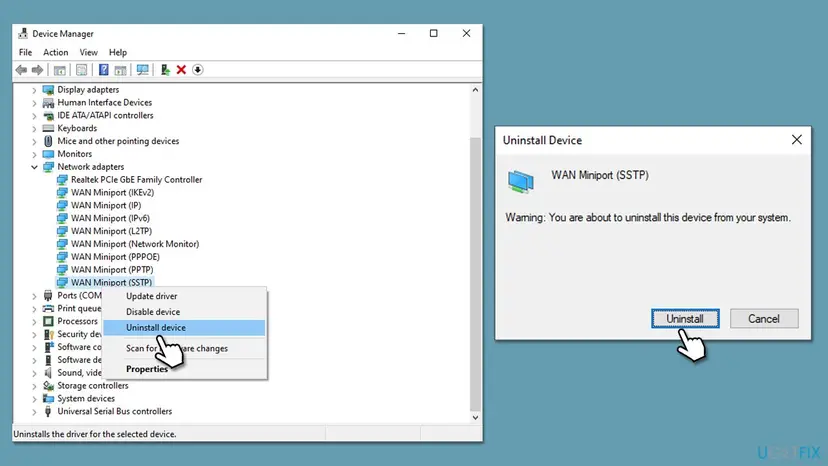Choose Uninstall device from context menu

tap(184, 328)
